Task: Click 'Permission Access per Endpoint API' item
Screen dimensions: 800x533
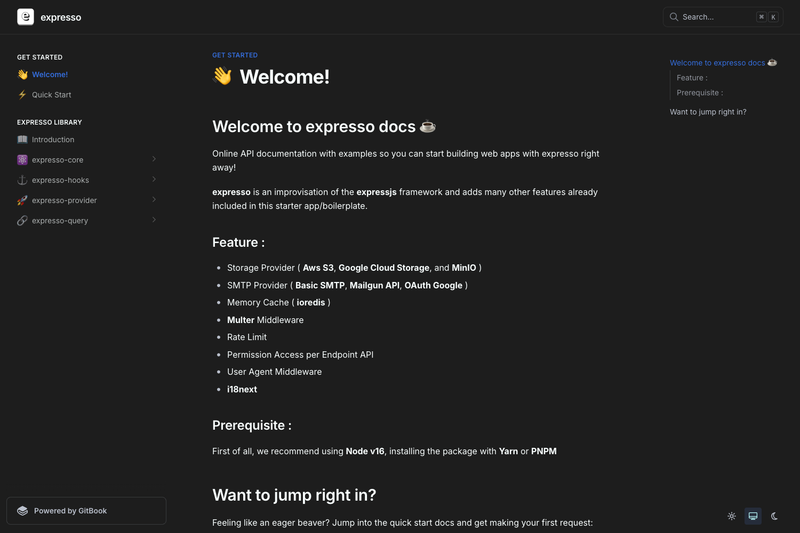Action: coord(300,354)
